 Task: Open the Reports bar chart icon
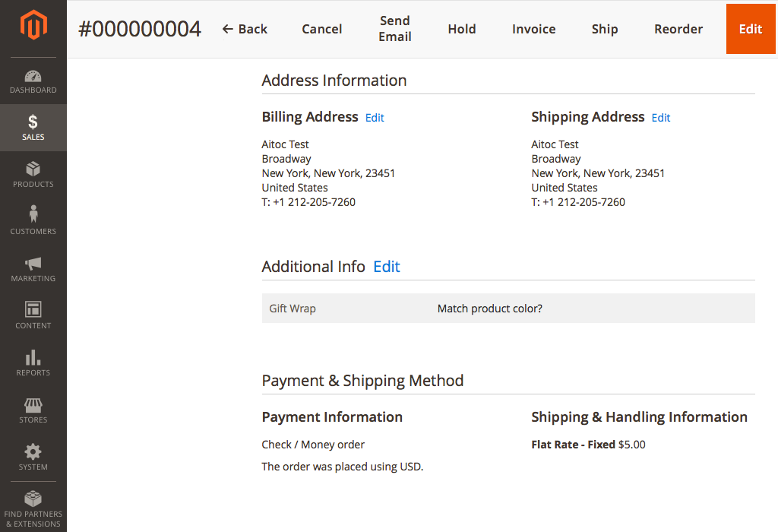pyautogui.click(x=33, y=357)
